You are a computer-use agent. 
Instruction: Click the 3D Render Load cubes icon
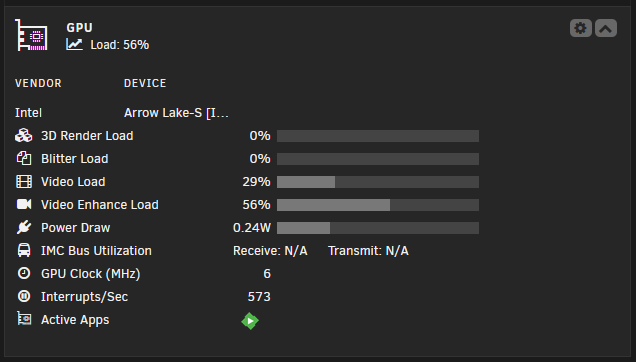pos(24,136)
